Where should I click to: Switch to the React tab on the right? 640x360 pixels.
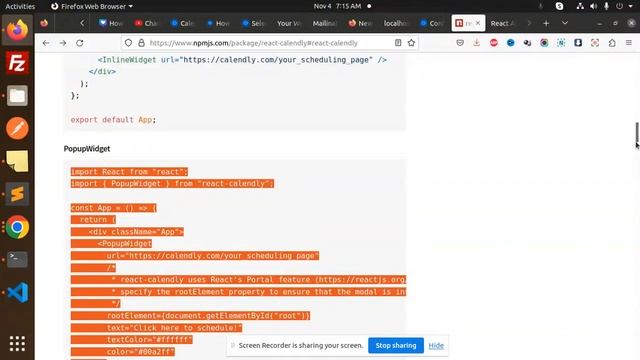coord(501,23)
